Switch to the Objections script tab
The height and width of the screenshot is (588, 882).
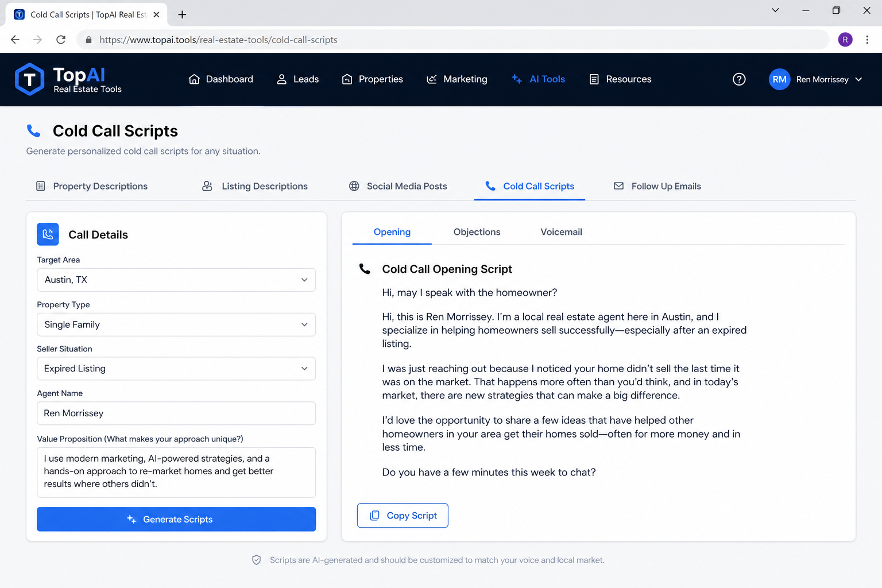coord(477,232)
